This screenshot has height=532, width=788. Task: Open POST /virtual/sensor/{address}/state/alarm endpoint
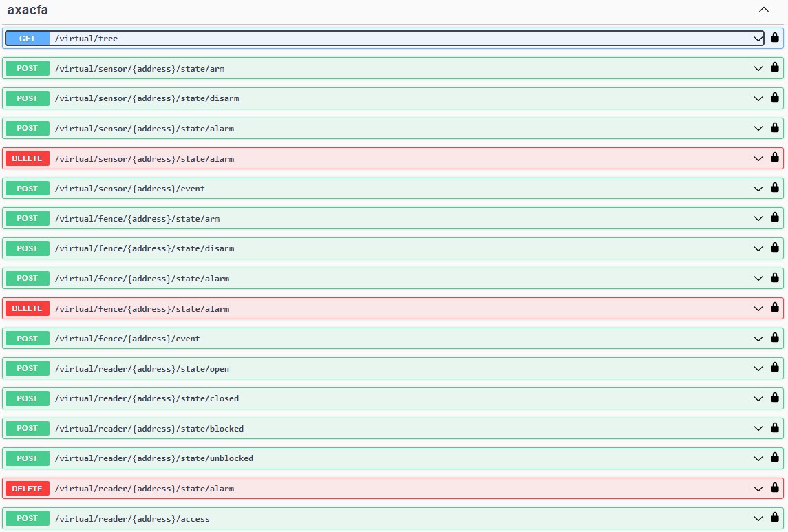click(145, 129)
